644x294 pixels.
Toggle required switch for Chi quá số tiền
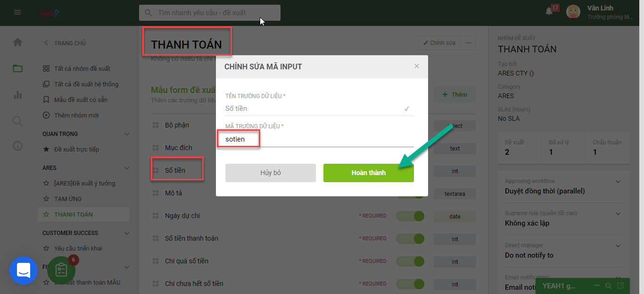[x=410, y=261]
